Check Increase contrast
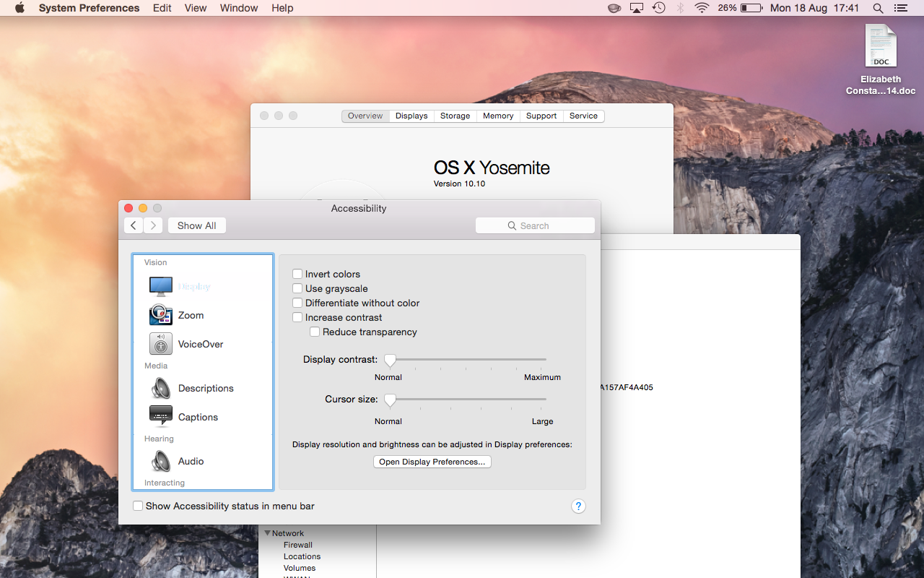The image size is (924, 578). click(x=297, y=317)
